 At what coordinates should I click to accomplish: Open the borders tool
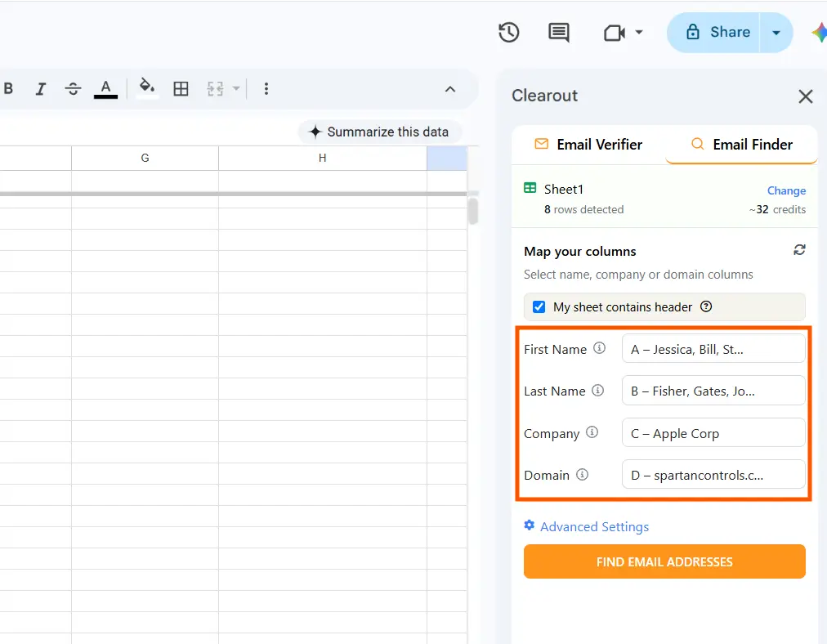pos(181,88)
